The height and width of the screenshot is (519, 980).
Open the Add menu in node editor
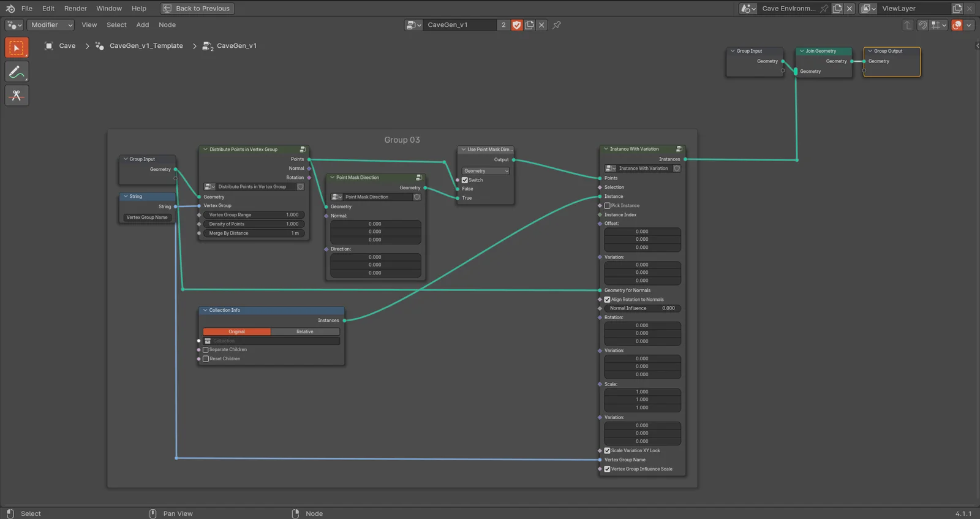point(142,25)
